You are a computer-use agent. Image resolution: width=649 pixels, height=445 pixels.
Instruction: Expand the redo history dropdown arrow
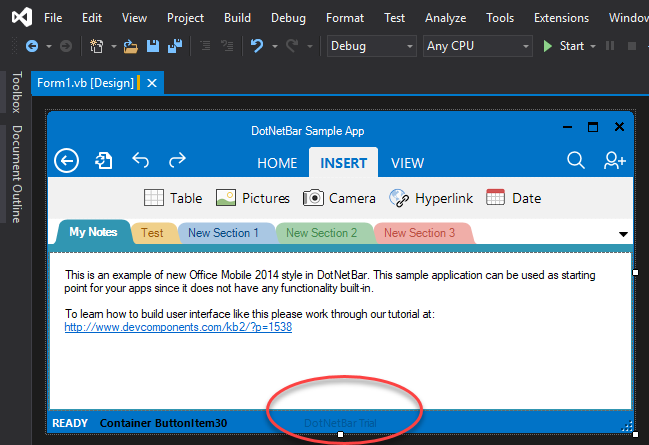310,46
